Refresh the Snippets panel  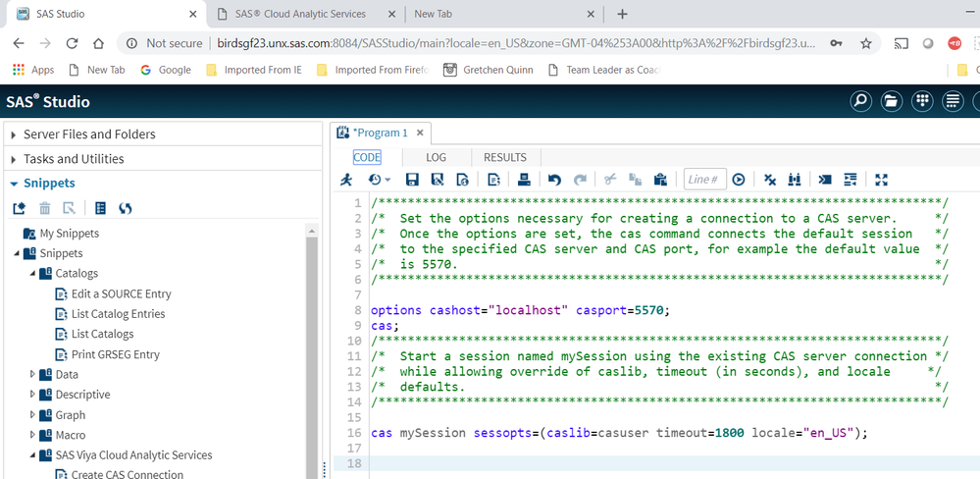pyautogui.click(x=126, y=208)
